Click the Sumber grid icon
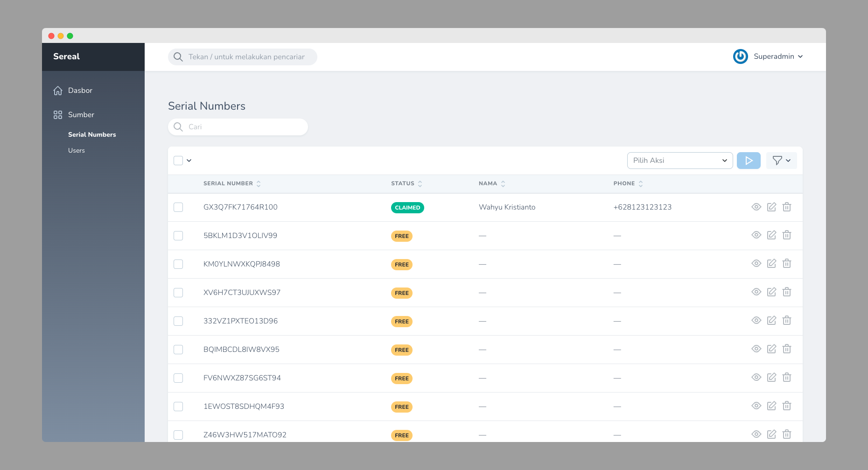 58,115
